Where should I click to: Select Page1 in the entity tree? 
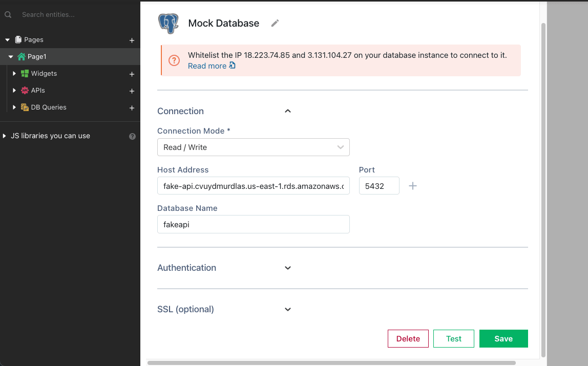click(x=37, y=57)
